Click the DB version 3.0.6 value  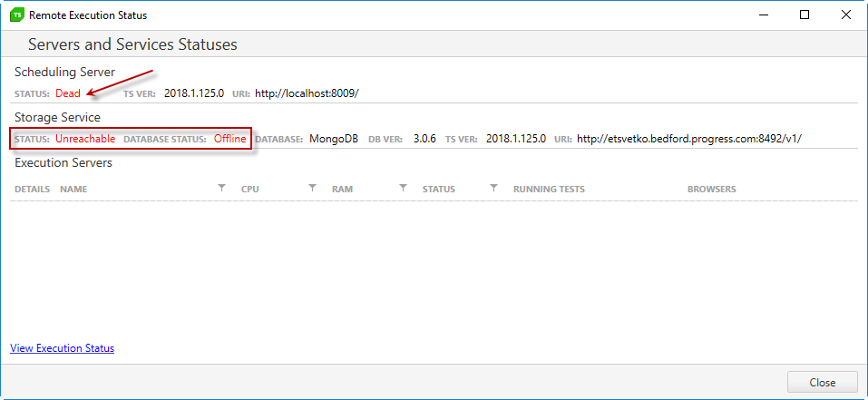pyautogui.click(x=424, y=139)
